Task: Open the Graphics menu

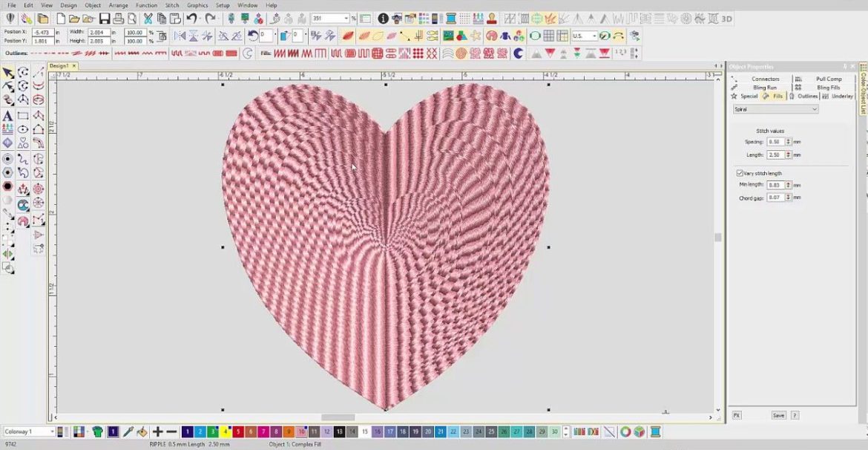Action: coord(197,5)
